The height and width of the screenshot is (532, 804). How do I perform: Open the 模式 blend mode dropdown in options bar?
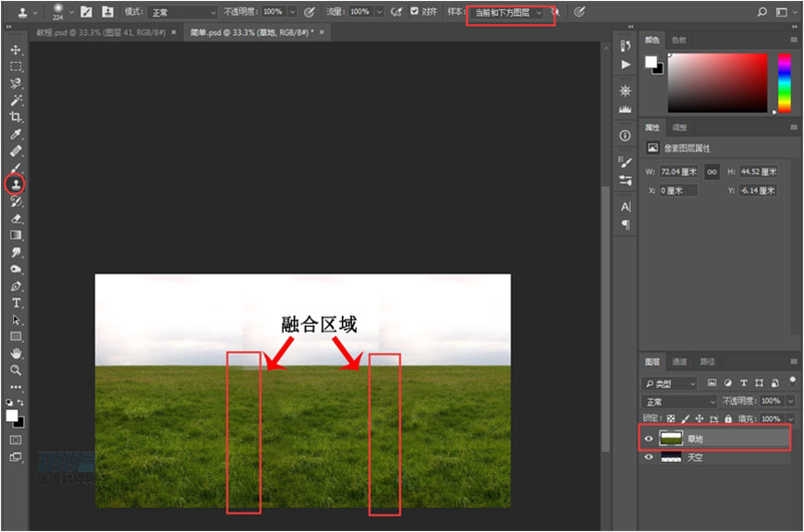pos(183,12)
